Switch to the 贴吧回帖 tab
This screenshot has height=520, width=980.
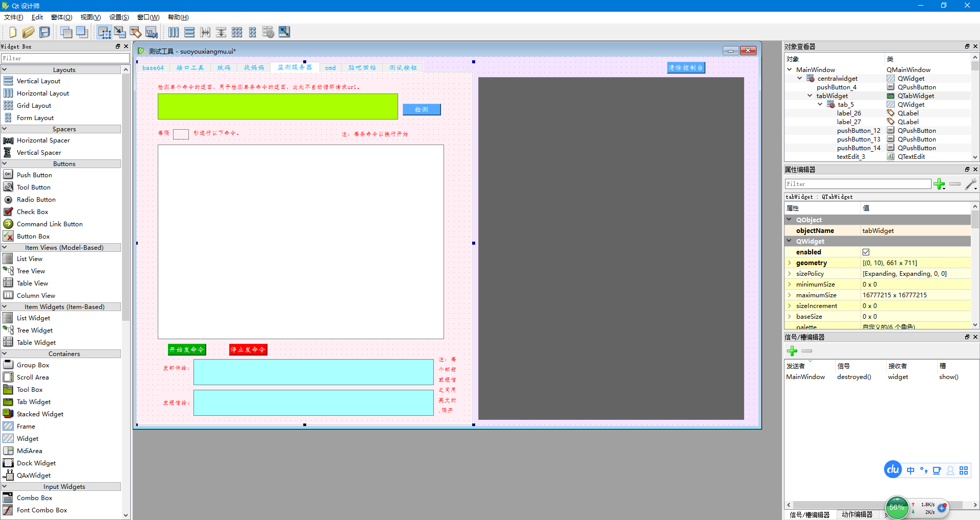[362, 68]
